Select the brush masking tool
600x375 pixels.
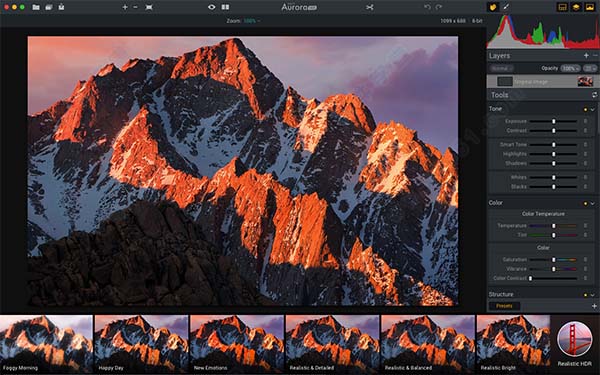(506, 7)
